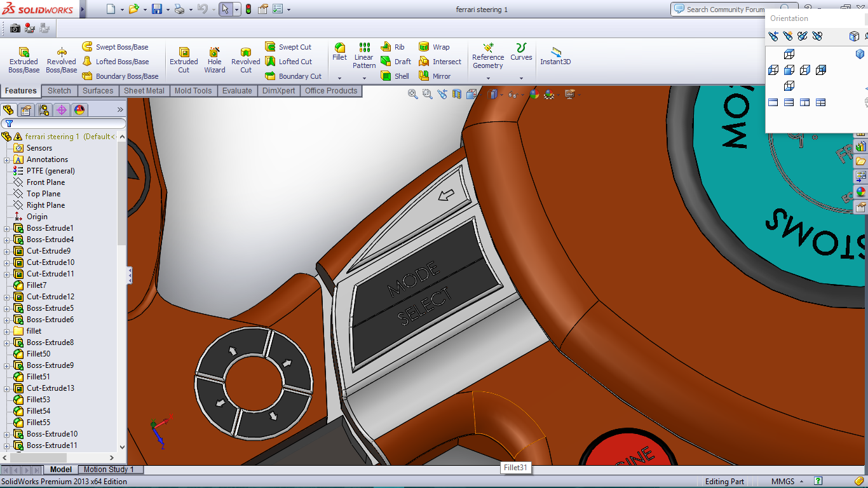Expand the Annotations tree node
868x488 pixels.
(x=7, y=159)
